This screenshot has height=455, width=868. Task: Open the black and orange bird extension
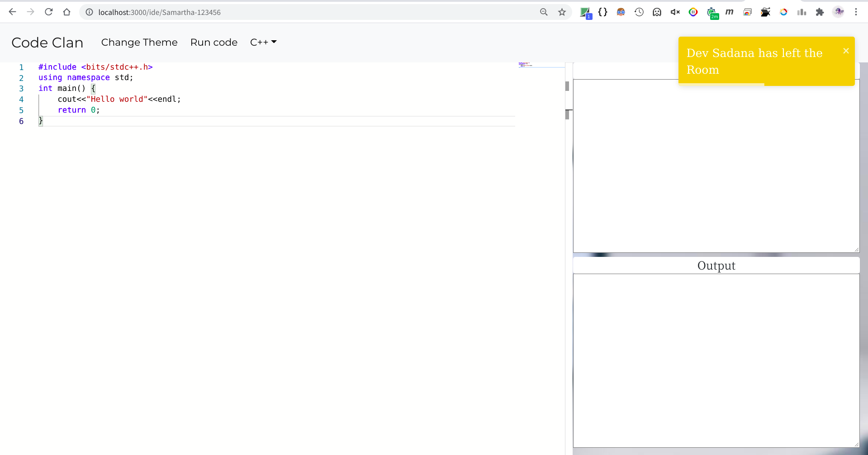[765, 12]
